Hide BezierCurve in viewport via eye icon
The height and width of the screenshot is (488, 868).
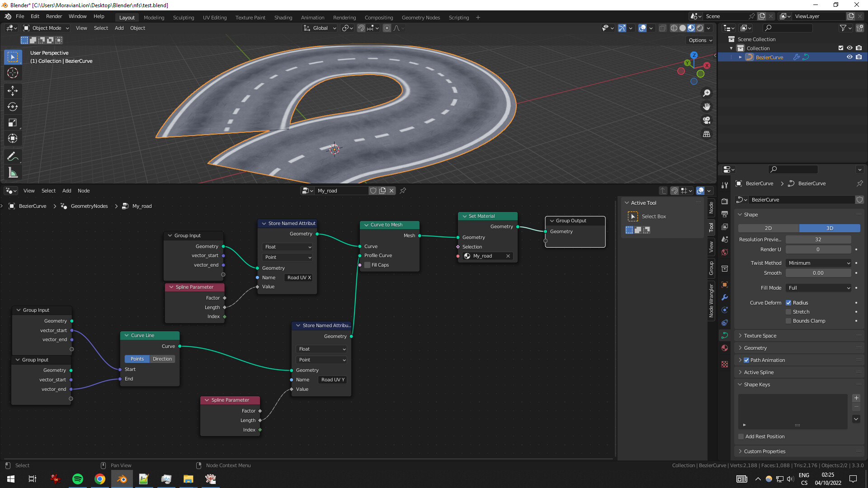tap(849, 57)
